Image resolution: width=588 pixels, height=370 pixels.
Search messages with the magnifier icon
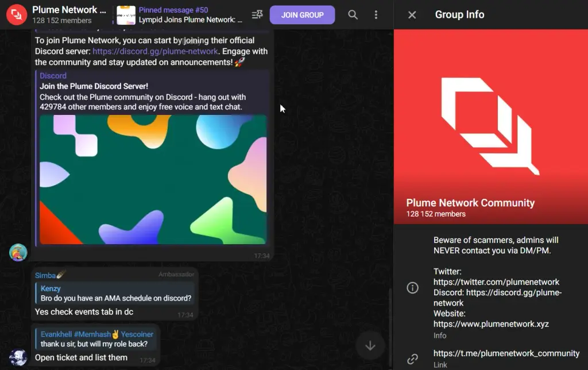point(353,14)
